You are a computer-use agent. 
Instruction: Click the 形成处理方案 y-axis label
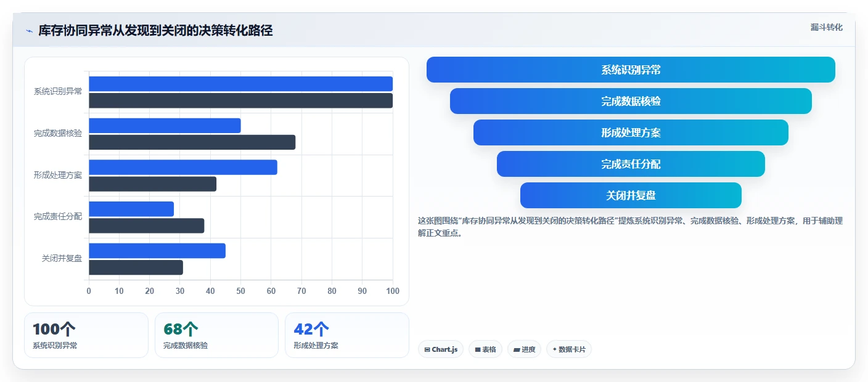[58, 175]
